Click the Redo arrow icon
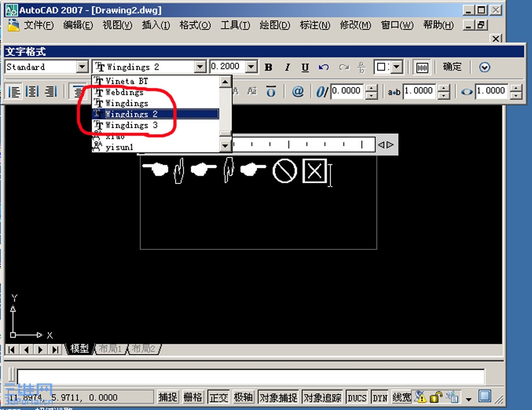532x410 pixels. tap(344, 67)
